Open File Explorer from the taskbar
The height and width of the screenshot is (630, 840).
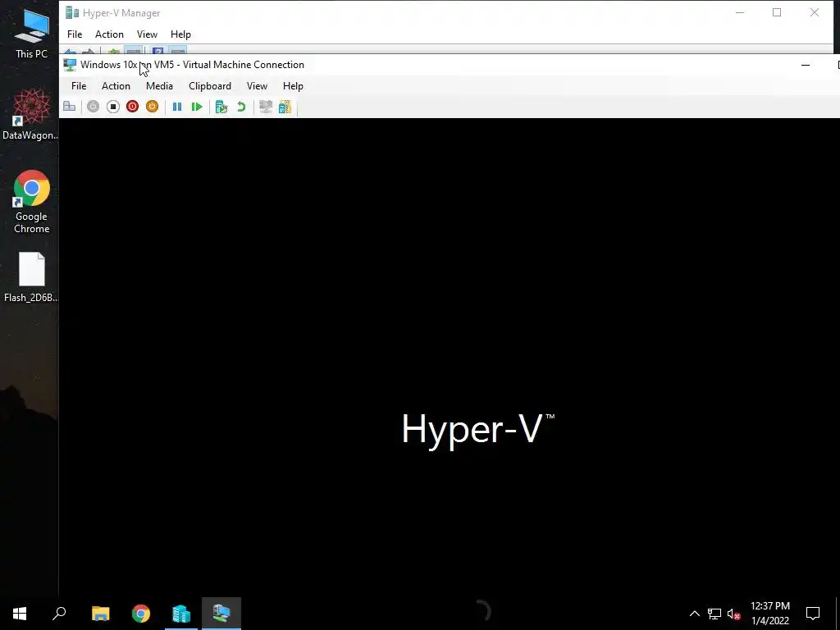(100, 614)
